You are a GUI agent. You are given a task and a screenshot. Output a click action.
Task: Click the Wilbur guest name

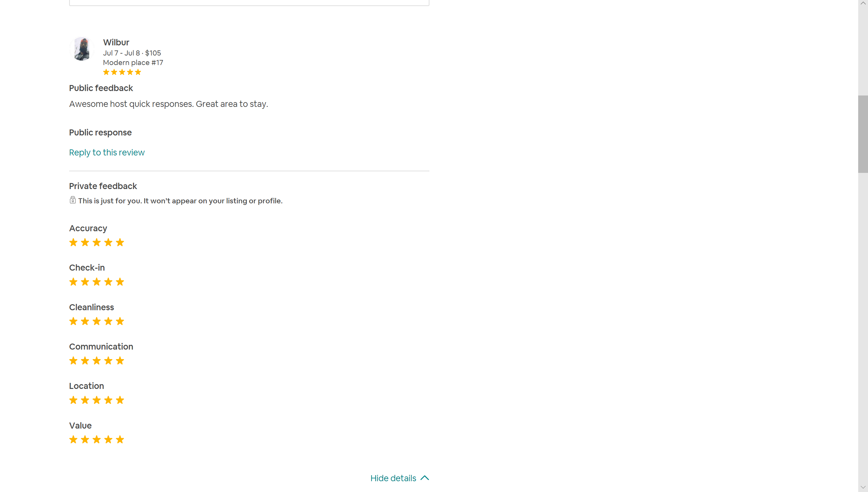pos(116,42)
